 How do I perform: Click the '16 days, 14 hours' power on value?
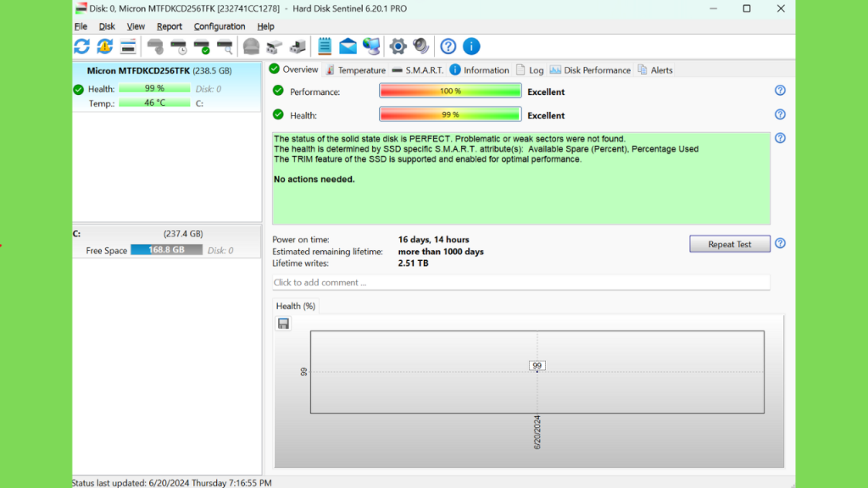click(x=433, y=240)
